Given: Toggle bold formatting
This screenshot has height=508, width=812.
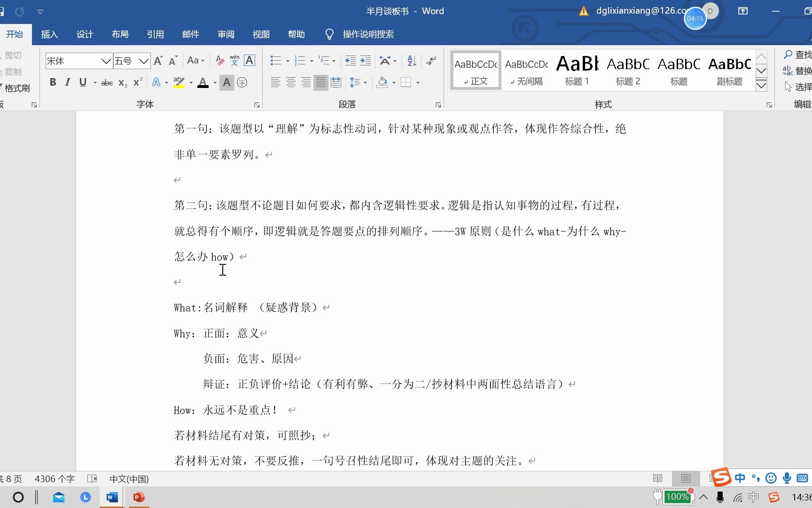Looking at the screenshot, I should (53, 82).
